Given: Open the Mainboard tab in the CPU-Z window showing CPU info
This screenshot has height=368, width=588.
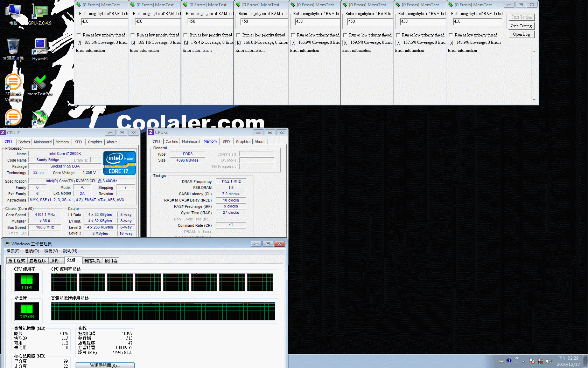Looking at the screenshot, I should 43,142.
